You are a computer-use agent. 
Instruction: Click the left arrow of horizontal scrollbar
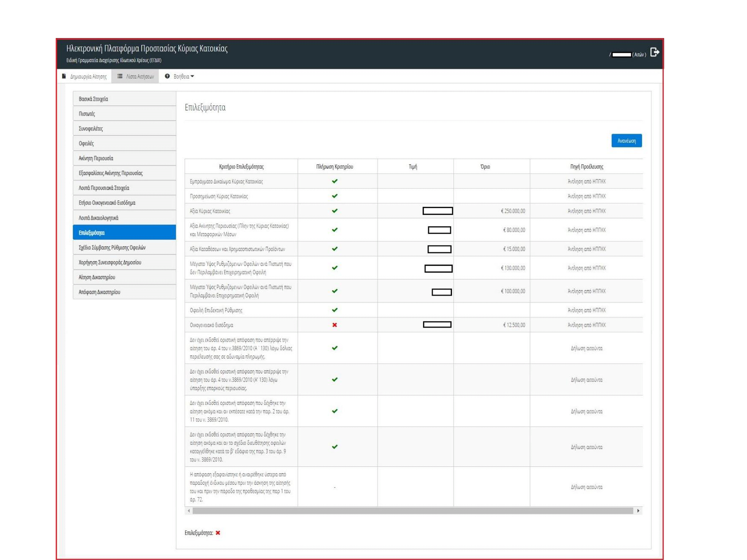[189, 511]
